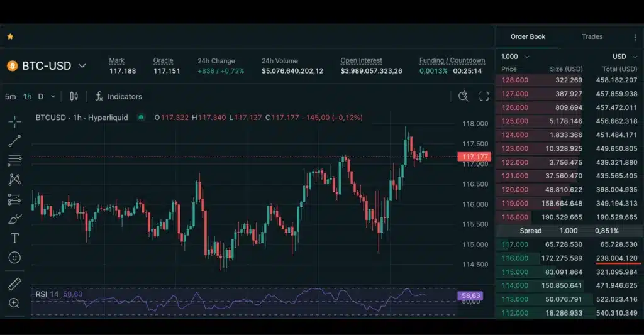Viewport: 644px width, 335px height.
Task: Choose the horizontal lines Fibonacci tool
Action: 14,160
